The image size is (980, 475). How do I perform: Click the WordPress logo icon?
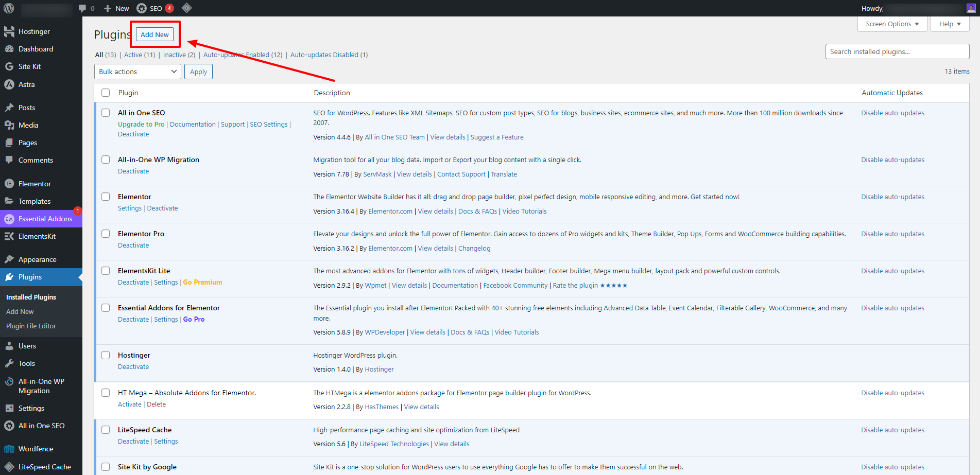click(9, 8)
